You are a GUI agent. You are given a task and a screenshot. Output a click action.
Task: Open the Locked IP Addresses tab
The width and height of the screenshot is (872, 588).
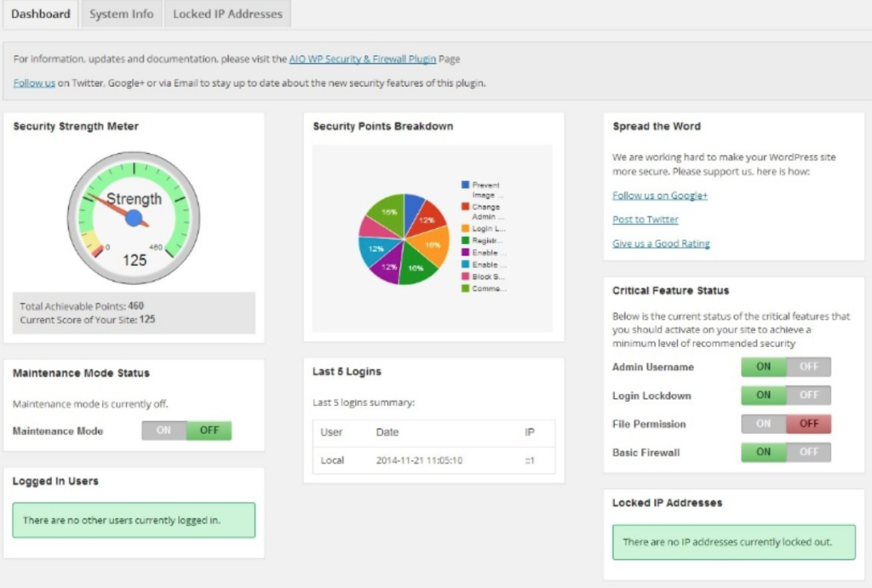tap(227, 14)
